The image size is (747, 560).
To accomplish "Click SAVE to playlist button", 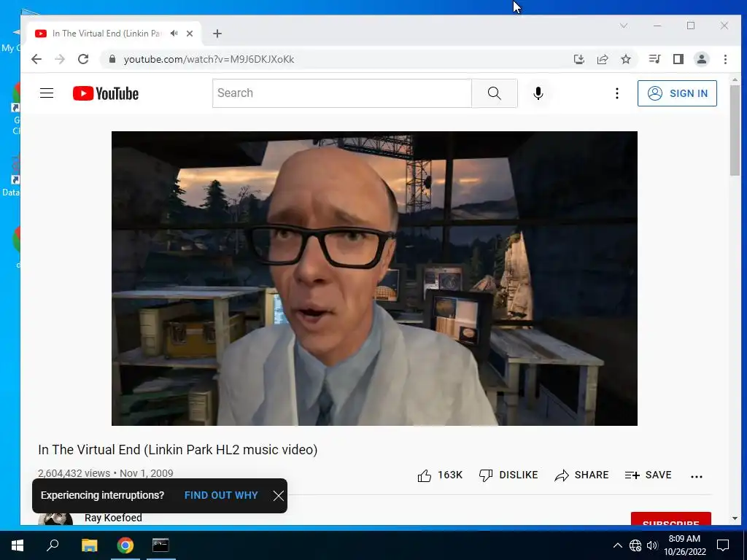I will pos(649,475).
